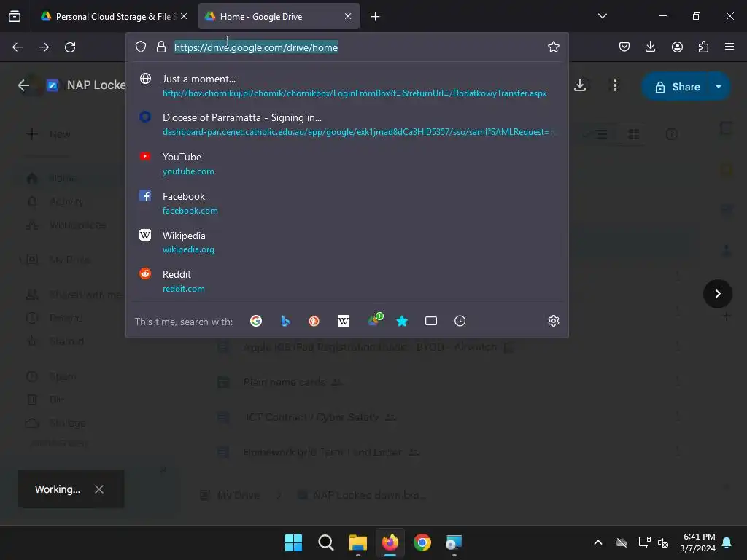The image size is (747, 560).
Task: Select the 'Just a moment...' suggestion
Action: click(347, 86)
